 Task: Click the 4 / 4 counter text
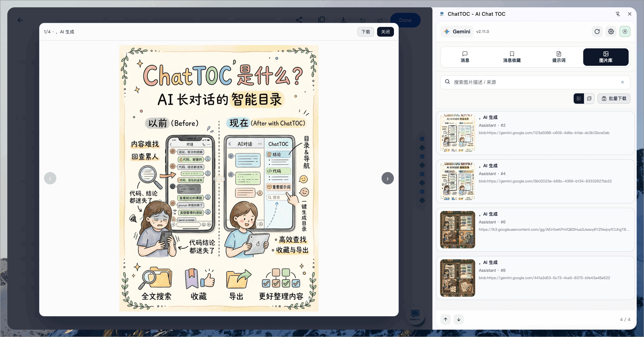(625, 319)
